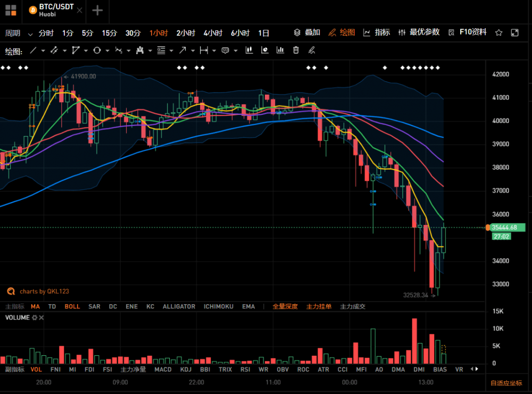Enter fullscreen chart mode
This screenshot has height=394, width=532.
point(514,32)
